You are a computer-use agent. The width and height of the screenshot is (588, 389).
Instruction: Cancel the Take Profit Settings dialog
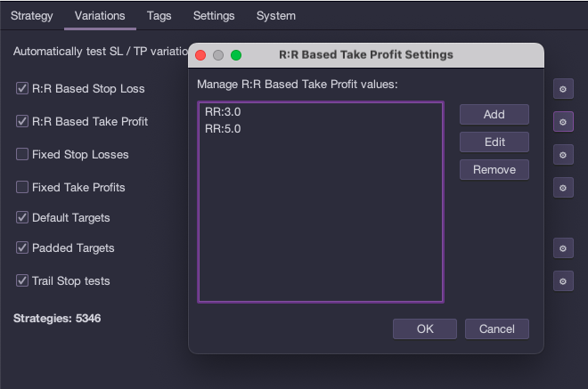click(497, 329)
